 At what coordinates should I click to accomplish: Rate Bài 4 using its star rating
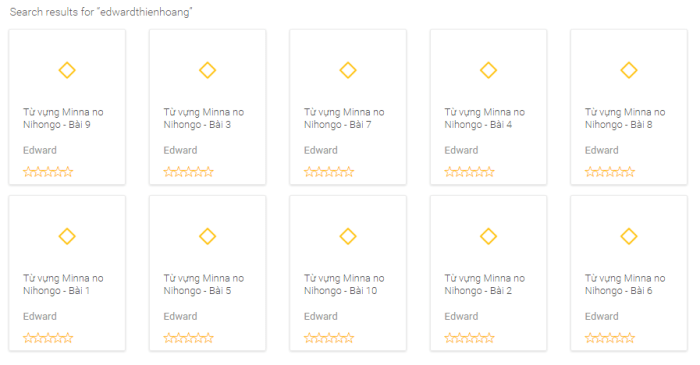click(469, 172)
